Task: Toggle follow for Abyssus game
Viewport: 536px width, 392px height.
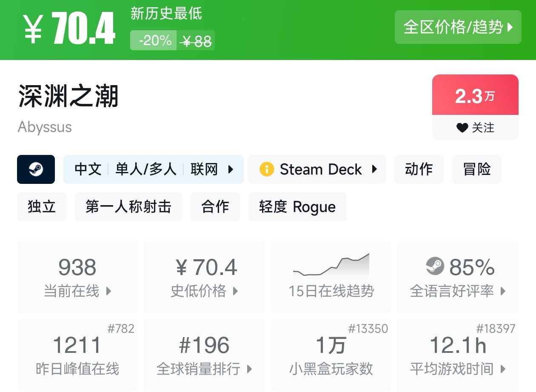Action: click(x=475, y=127)
